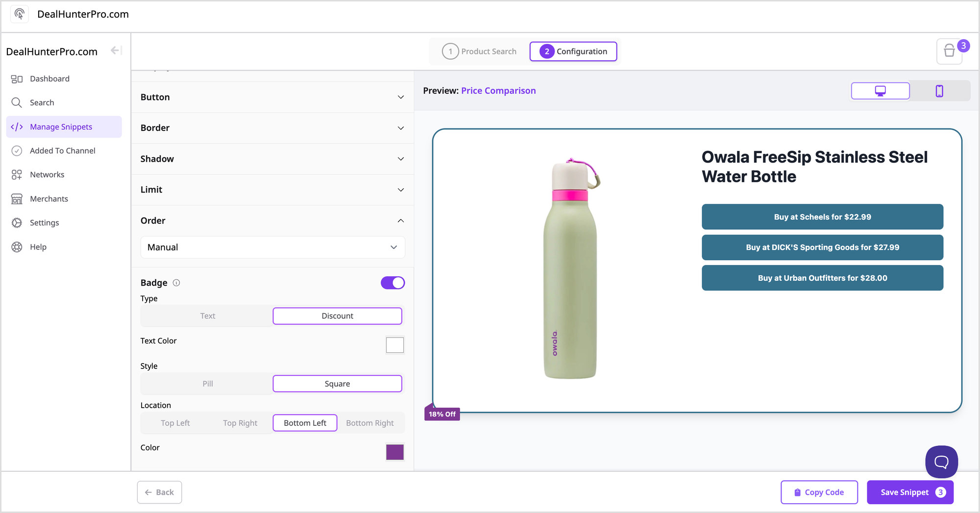Set badge location to Bottom Left

tap(305, 423)
